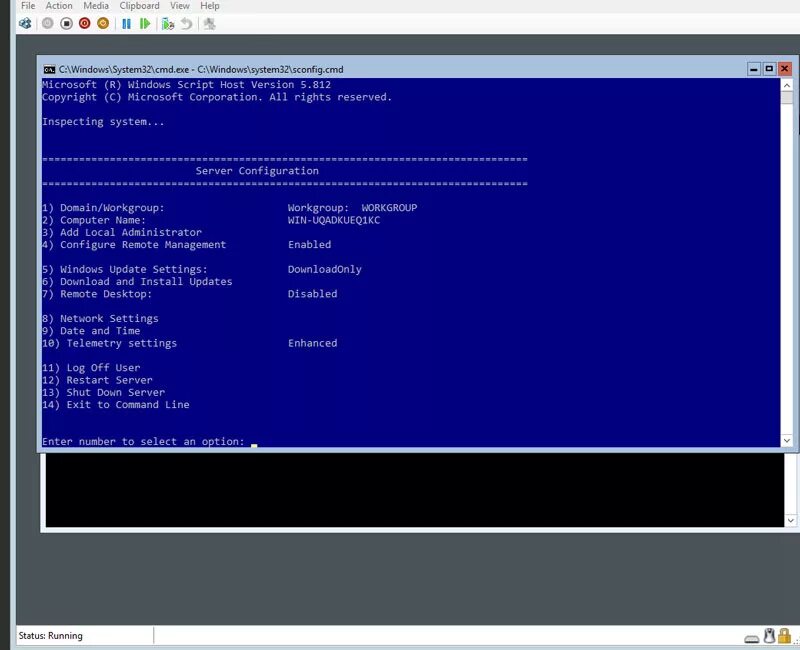Open the Media menu
Image resolution: width=800 pixels, height=650 pixels.
tap(96, 6)
